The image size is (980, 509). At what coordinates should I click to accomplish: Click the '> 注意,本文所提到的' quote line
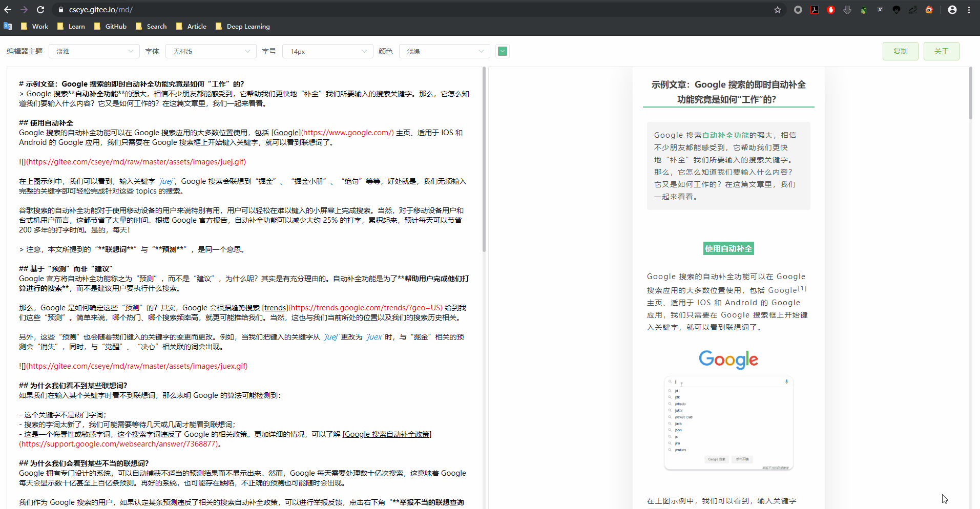[133, 249]
